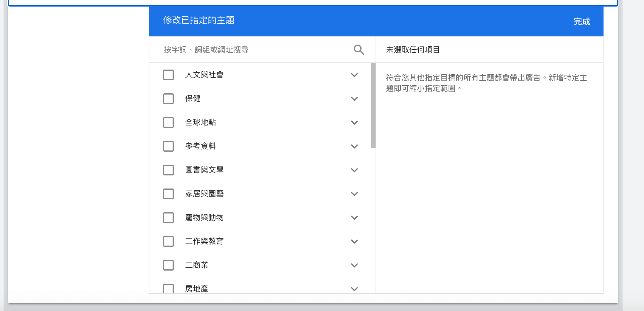The image size is (644, 311).
Task: Check the 全球地點 checkbox
Action: [x=168, y=122]
